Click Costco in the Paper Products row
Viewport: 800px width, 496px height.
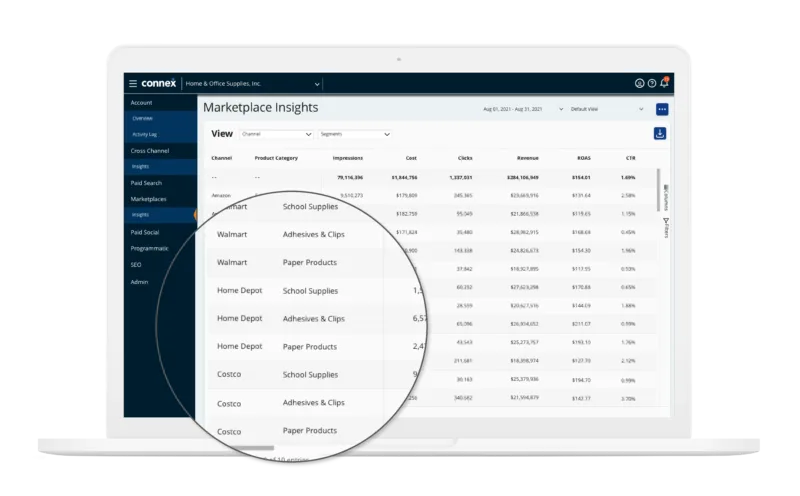(229, 432)
